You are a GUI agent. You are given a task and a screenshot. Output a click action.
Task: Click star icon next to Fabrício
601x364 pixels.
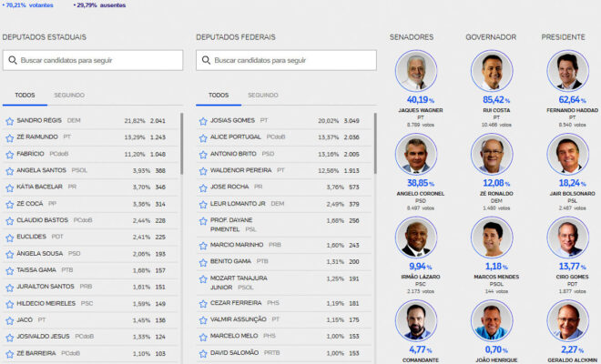coord(9,155)
